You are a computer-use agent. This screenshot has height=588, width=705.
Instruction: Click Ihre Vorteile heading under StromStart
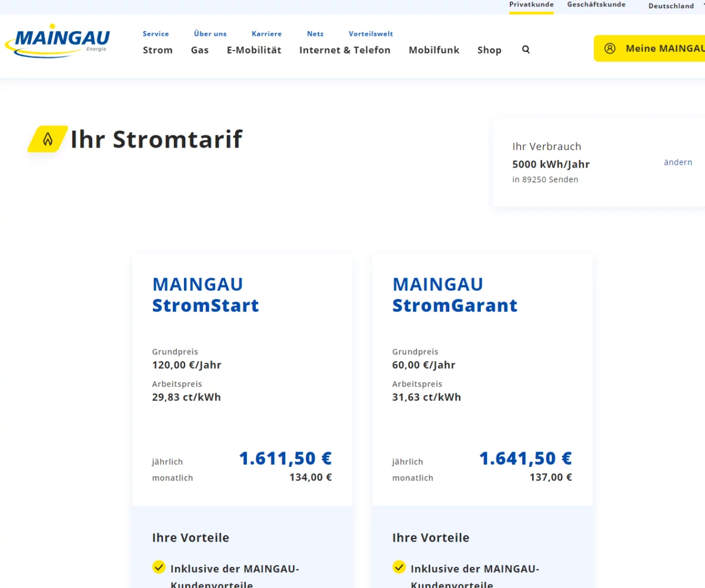(191, 537)
